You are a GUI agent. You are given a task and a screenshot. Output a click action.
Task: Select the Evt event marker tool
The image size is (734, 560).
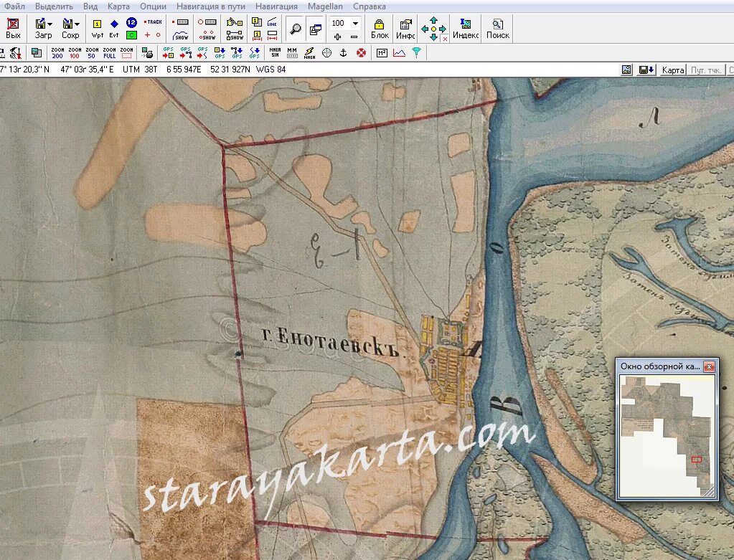coord(114,29)
